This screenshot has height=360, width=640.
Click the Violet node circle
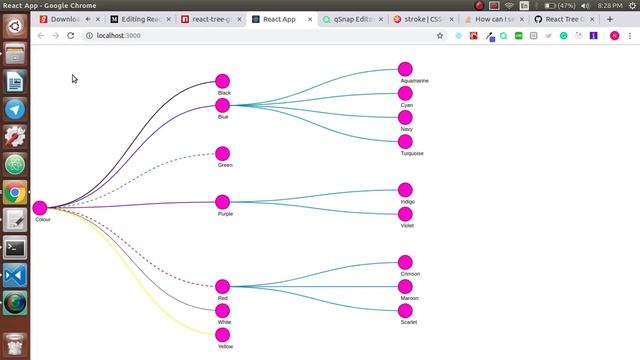point(405,214)
